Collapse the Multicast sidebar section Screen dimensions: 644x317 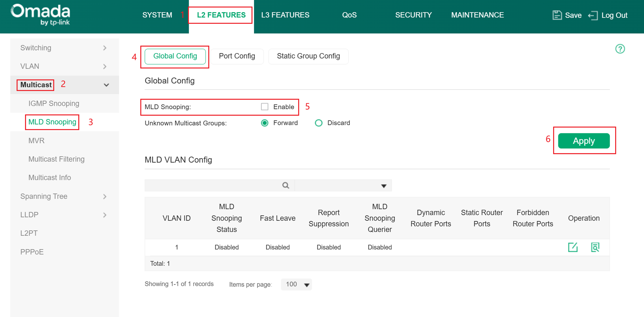[x=106, y=85]
